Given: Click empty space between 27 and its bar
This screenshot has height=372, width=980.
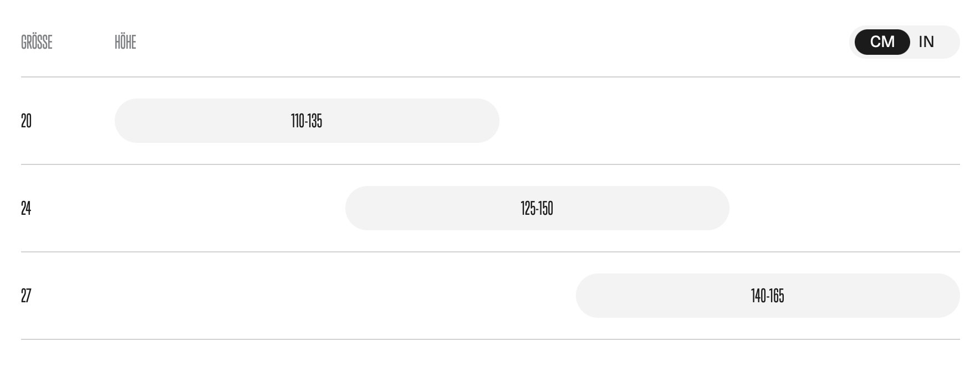Looking at the screenshot, I should click(x=299, y=296).
